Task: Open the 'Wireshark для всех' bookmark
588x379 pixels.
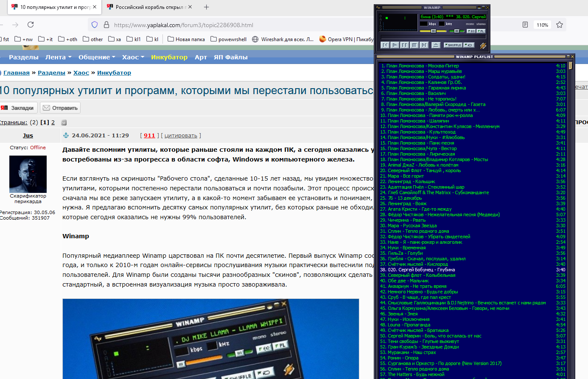Action: (x=283, y=39)
